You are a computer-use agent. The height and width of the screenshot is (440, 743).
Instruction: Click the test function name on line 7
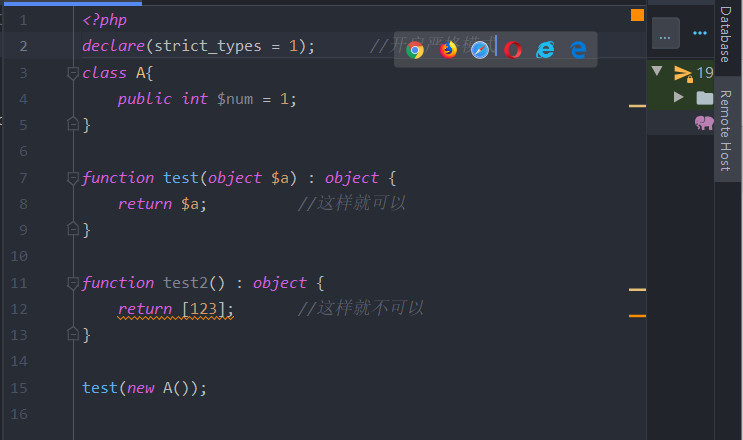pos(181,178)
